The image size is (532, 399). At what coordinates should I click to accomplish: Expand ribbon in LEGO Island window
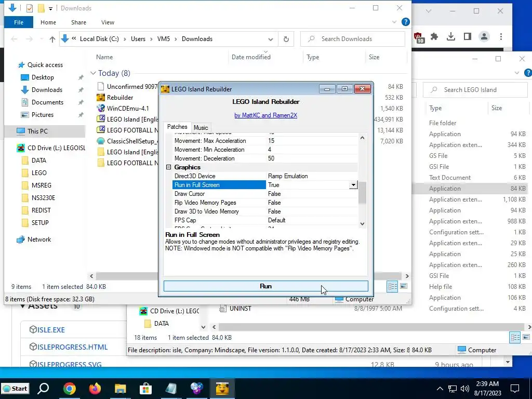coord(517,73)
